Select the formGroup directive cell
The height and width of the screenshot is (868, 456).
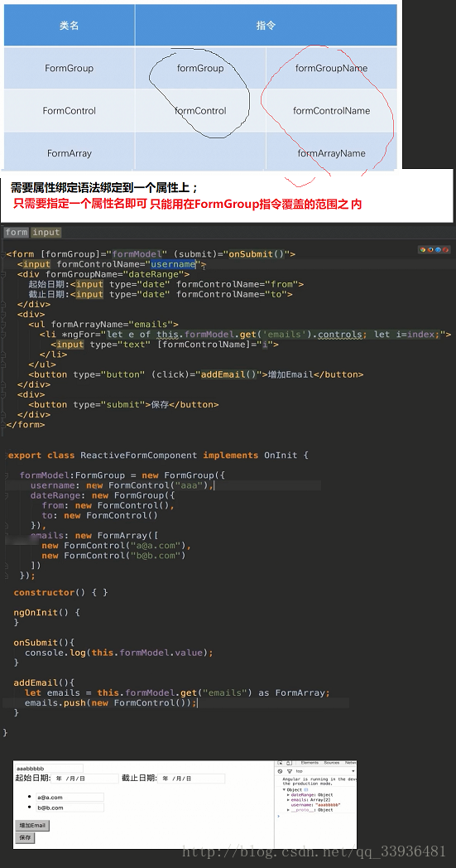[x=200, y=68]
